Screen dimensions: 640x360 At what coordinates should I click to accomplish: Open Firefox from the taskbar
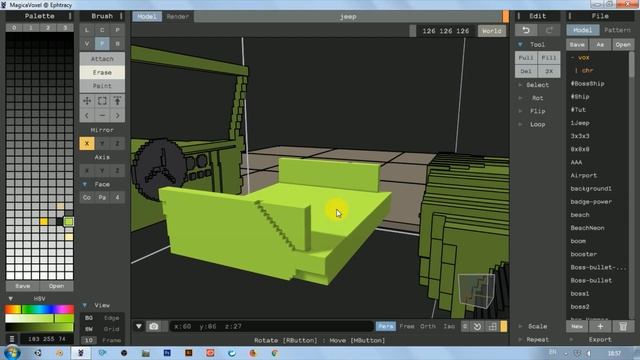click(253, 353)
